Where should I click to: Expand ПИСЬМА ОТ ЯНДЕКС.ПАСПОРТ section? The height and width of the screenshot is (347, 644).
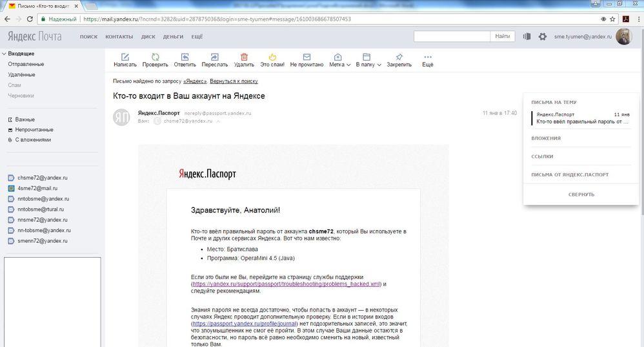pos(570,174)
